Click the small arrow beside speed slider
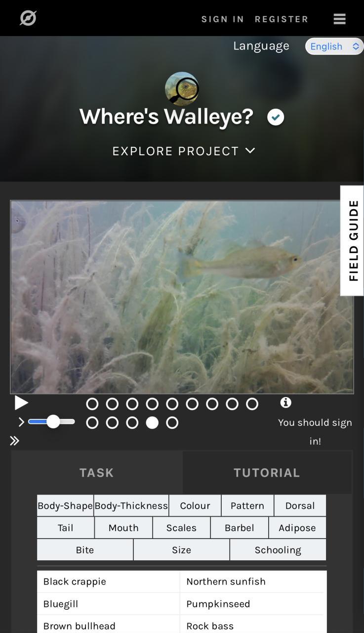The height and width of the screenshot is (633, 364). pyautogui.click(x=21, y=422)
